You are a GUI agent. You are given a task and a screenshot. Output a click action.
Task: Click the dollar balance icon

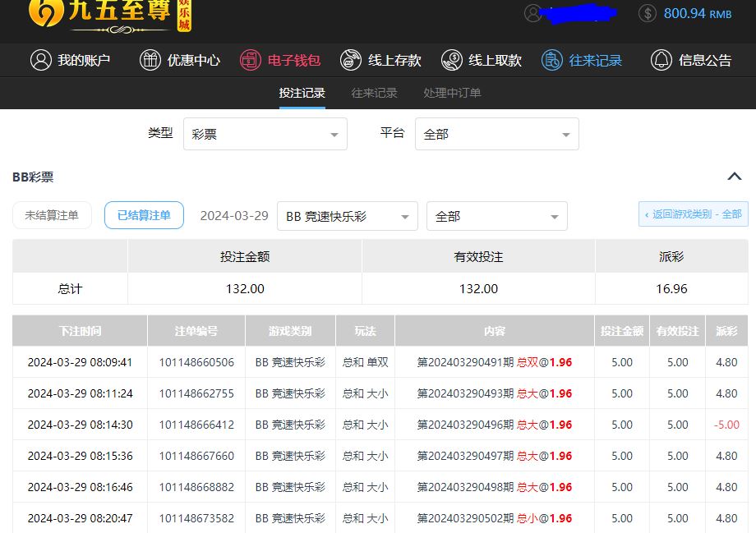pos(648,13)
